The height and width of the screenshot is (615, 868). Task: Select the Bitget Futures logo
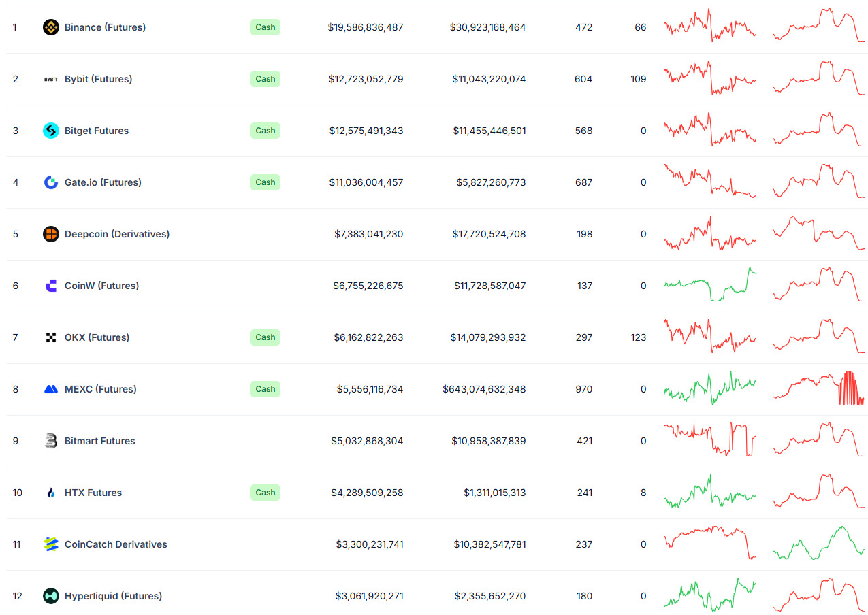[50, 131]
